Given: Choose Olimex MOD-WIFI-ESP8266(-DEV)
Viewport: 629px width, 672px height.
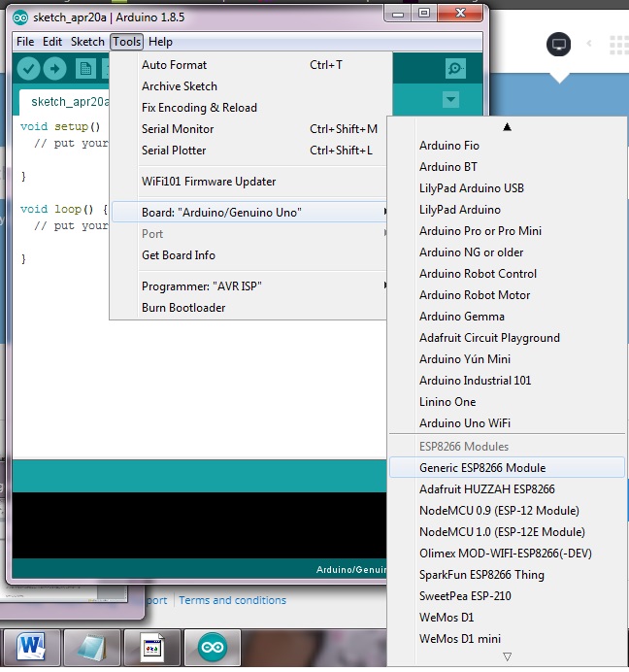Looking at the screenshot, I should [x=507, y=554].
